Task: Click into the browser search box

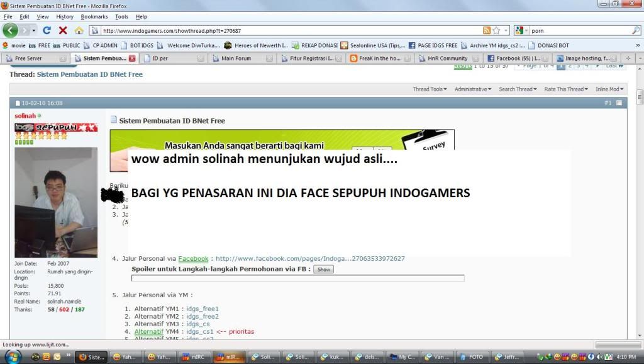Action: pos(580,30)
